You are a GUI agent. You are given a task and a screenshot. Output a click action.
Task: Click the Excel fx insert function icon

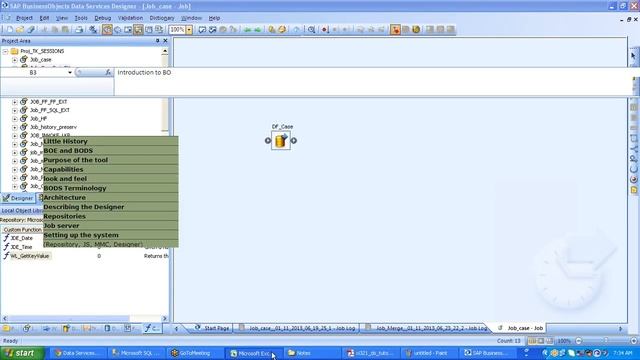pos(108,72)
